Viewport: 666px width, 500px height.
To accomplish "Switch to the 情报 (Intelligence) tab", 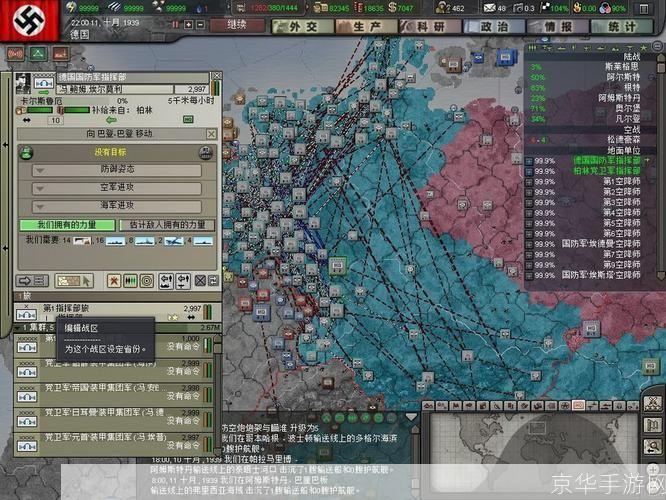I will click(x=557, y=27).
